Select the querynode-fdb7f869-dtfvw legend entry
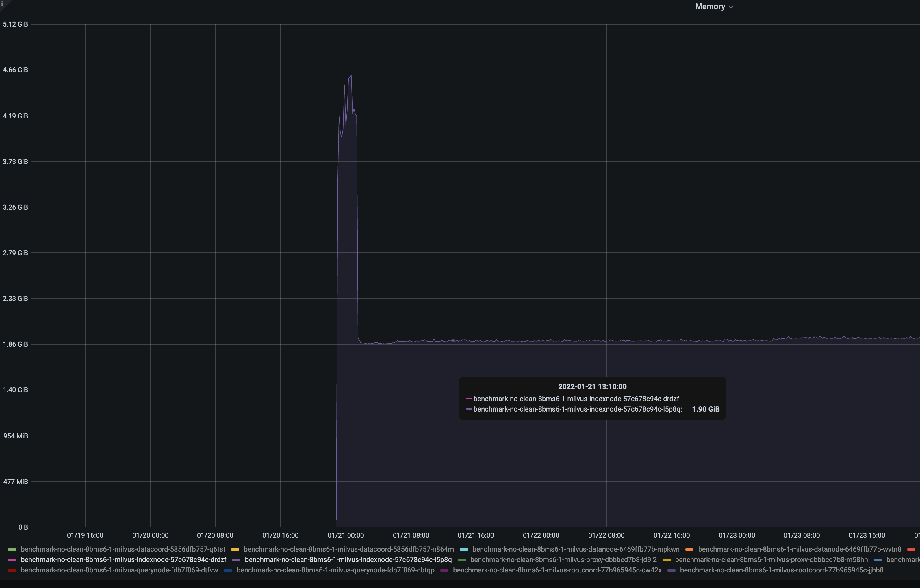Image resolution: width=920 pixels, height=588 pixels. point(119,570)
